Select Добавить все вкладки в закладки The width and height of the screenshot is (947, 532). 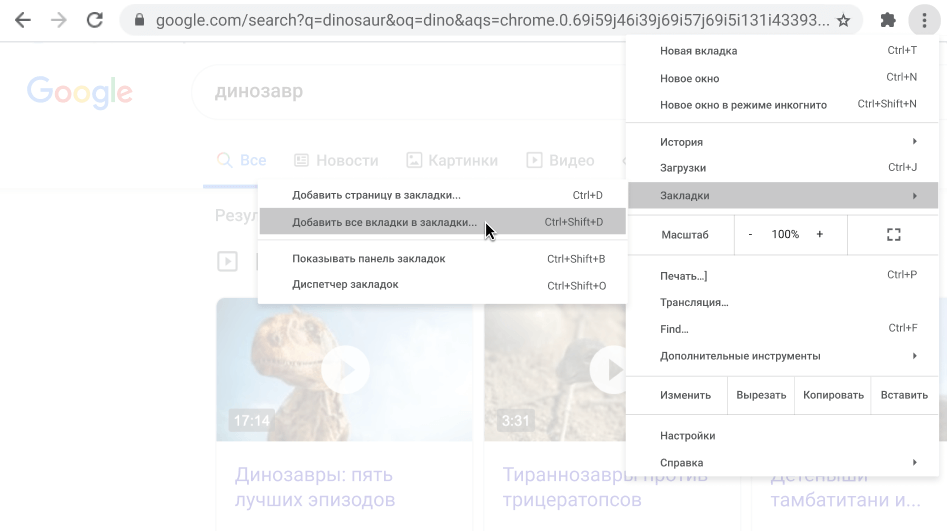384,222
